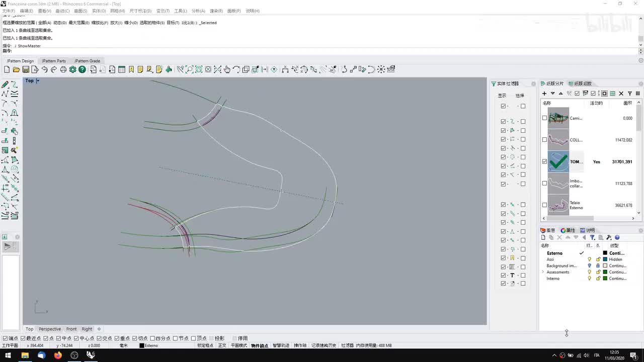Viewport: 644px width, 362px height.
Task: Click the last icon in JPattern toolbar
Action: click(x=391, y=69)
